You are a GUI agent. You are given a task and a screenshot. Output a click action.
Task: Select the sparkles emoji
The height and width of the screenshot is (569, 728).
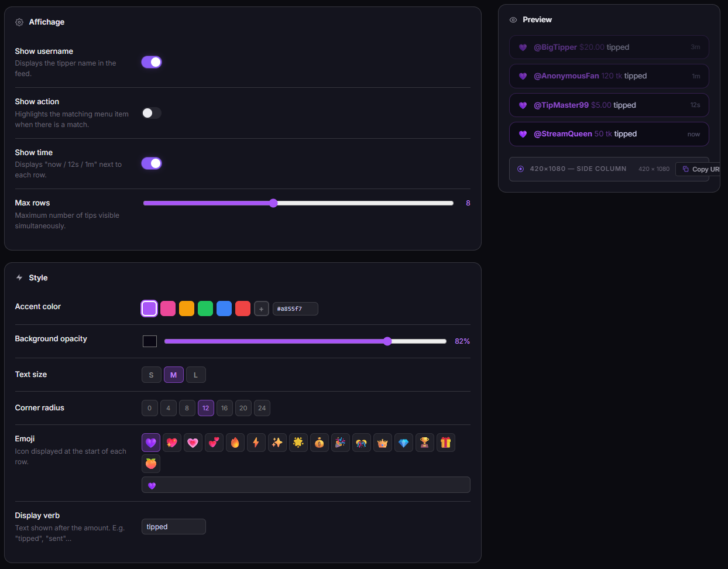coord(277,443)
